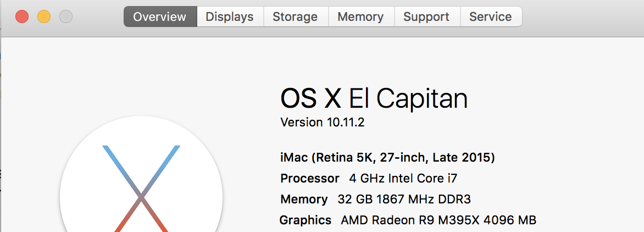The height and width of the screenshot is (232, 644).
Task: Click the Version 10.11.2 text
Action: point(323,122)
